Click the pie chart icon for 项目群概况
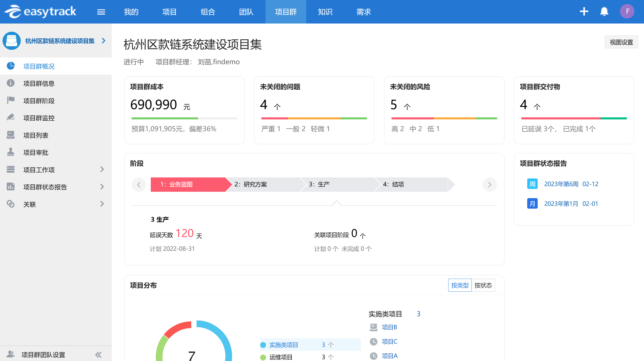The image size is (644, 361). click(x=10, y=66)
